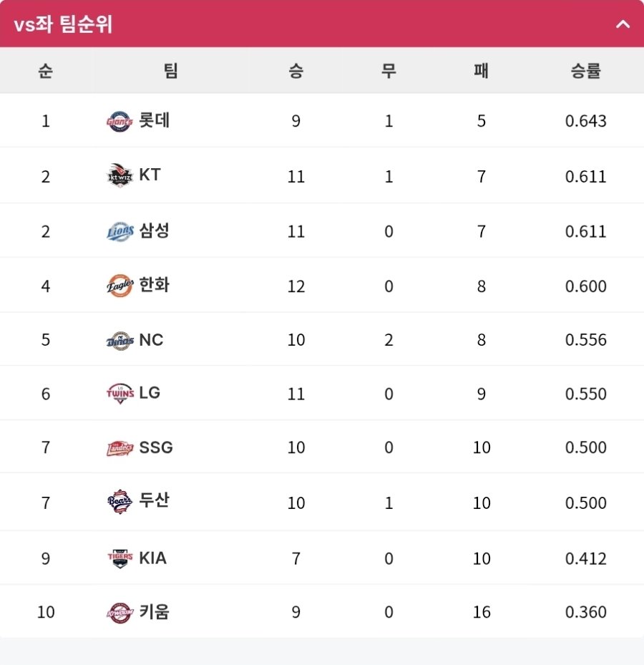Click the LG Twins team logo
This screenshot has height=665, width=644.
click(x=120, y=393)
